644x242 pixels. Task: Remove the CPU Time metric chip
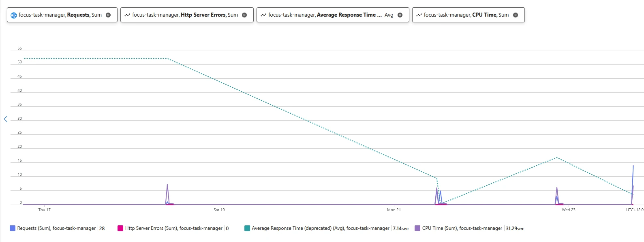coord(516,15)
